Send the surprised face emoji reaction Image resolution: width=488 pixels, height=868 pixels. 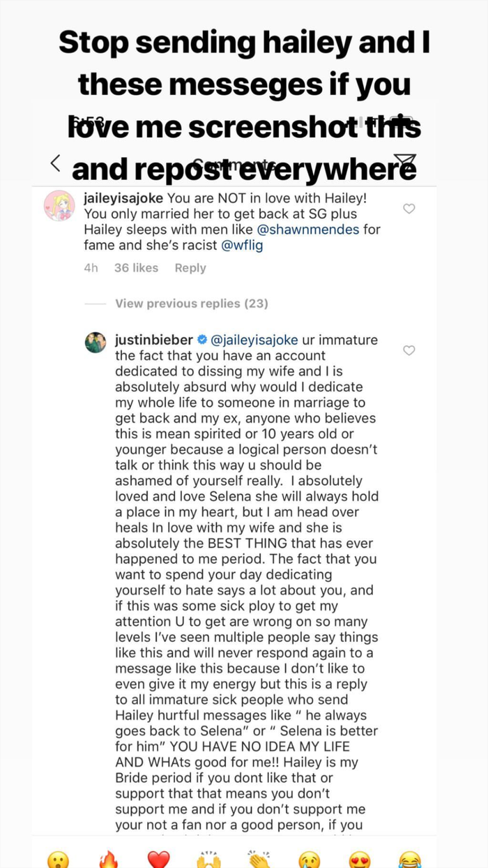pyautogui.click(x=58, y=860)
